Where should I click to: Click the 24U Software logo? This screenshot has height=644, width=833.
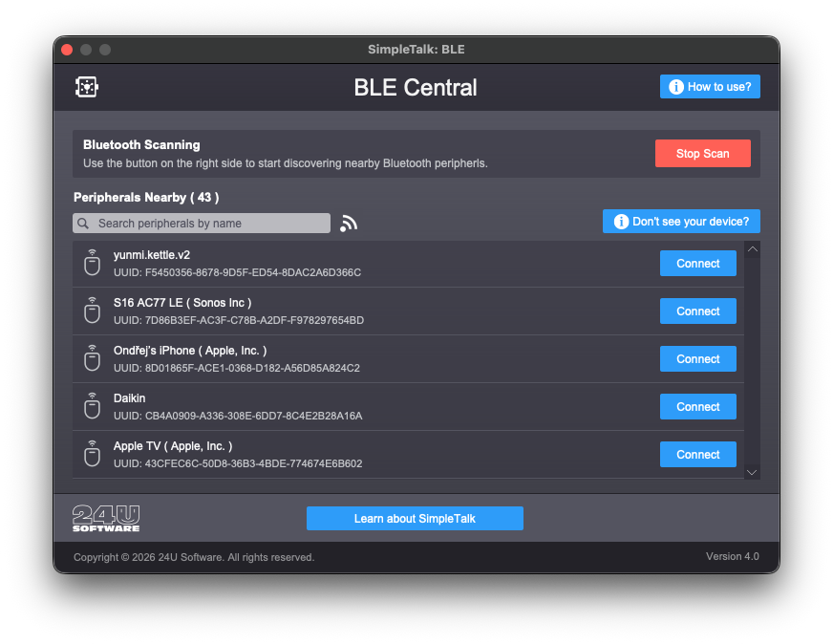click(x=106, y=518)
